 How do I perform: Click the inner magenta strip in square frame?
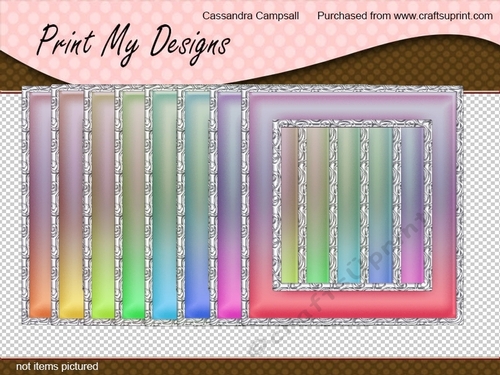pyautogui.click(x=412, y=206)
